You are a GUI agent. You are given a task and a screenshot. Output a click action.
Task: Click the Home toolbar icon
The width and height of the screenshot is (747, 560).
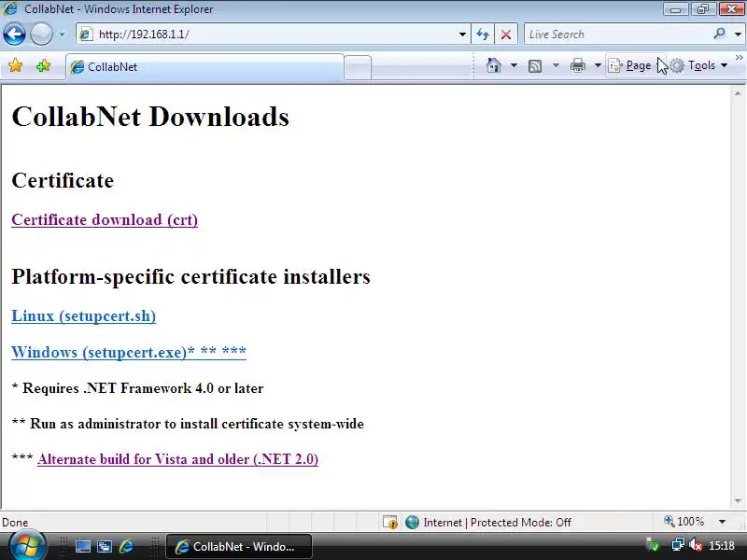click(494, 65)
